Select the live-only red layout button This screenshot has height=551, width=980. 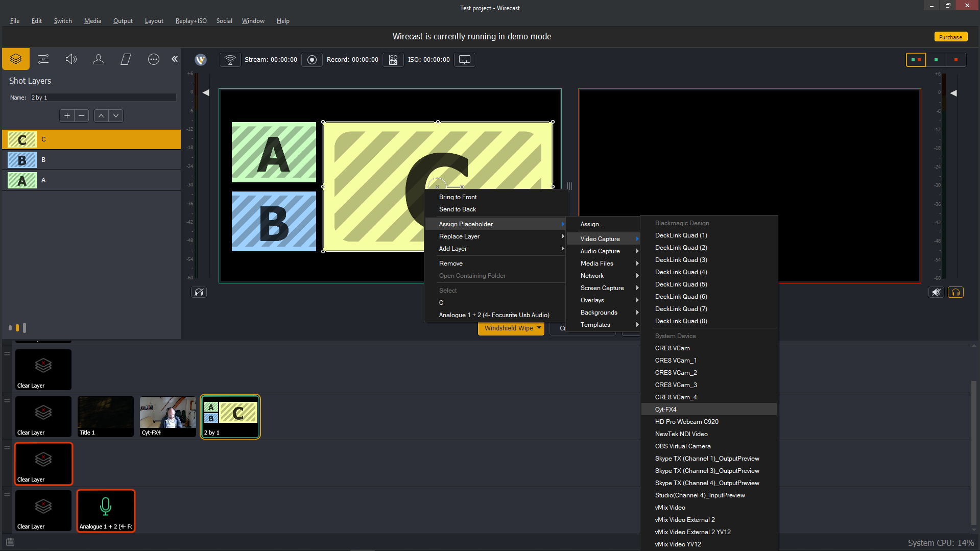[956, 60]
